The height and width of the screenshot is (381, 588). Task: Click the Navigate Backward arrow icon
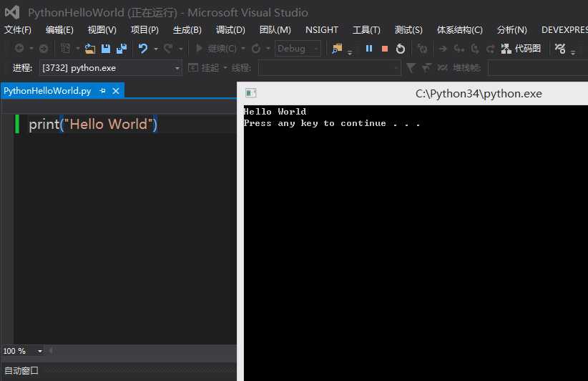[x=19, y=48]
